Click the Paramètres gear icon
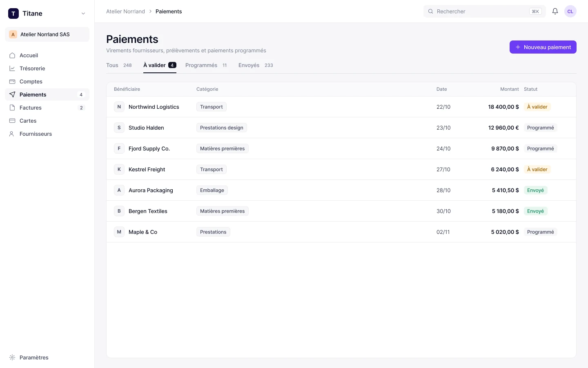The width and height of the screenshot is (588, 368). coord(12,357)
